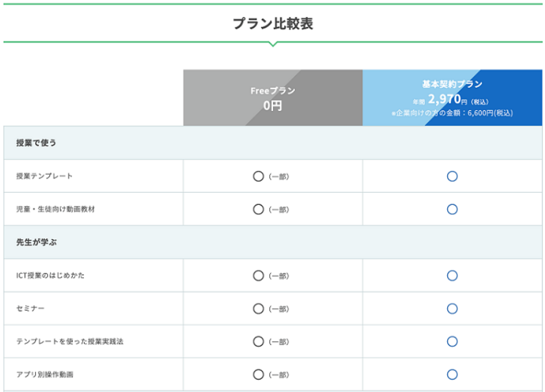Image resolution: width=545 pixels, height=392 pixels.
Task: Click the プラン比較表 heading
Action: point(272,24)
